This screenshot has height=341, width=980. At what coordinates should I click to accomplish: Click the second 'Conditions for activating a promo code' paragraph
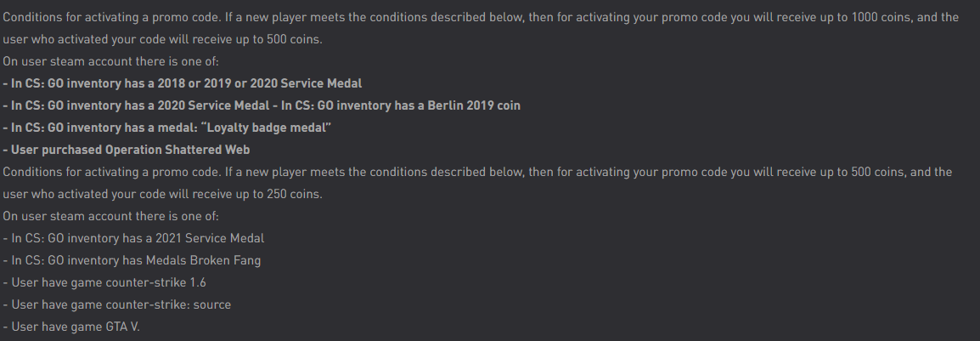477,183
